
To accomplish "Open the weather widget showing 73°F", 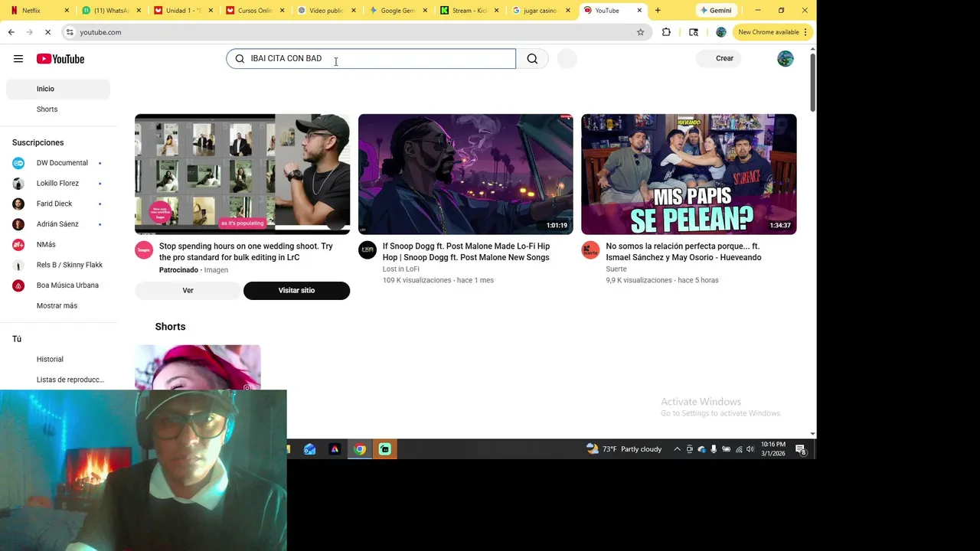I will click(624, 449).
